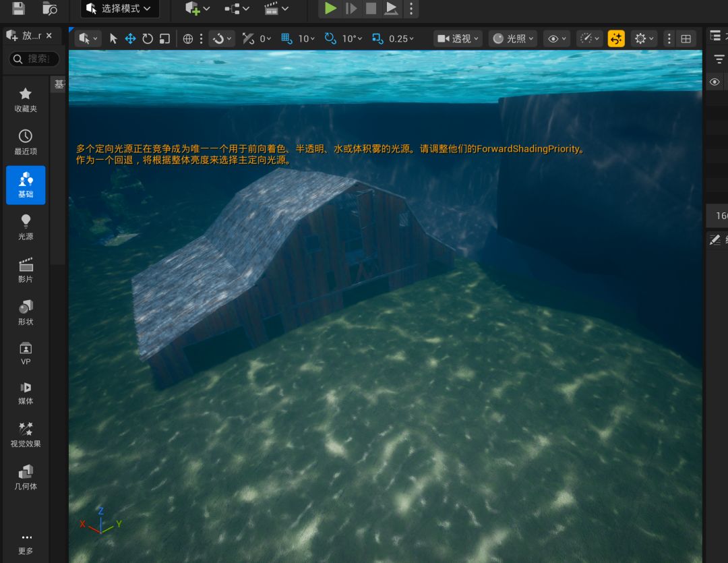The width and height of the screenshot is (728, 563).
Task: Open the Blueprints toolbar menu
Action: pyautogui.click(x=237, y=8)
